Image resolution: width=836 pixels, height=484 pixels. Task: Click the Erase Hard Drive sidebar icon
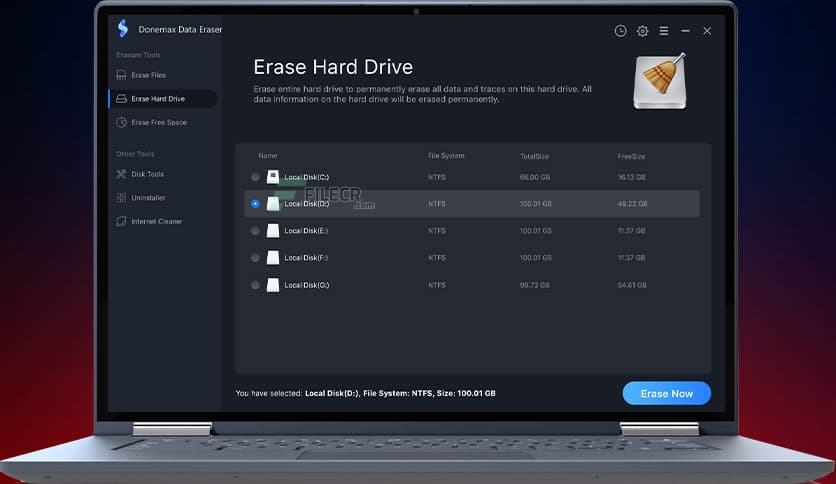point(122,99)
